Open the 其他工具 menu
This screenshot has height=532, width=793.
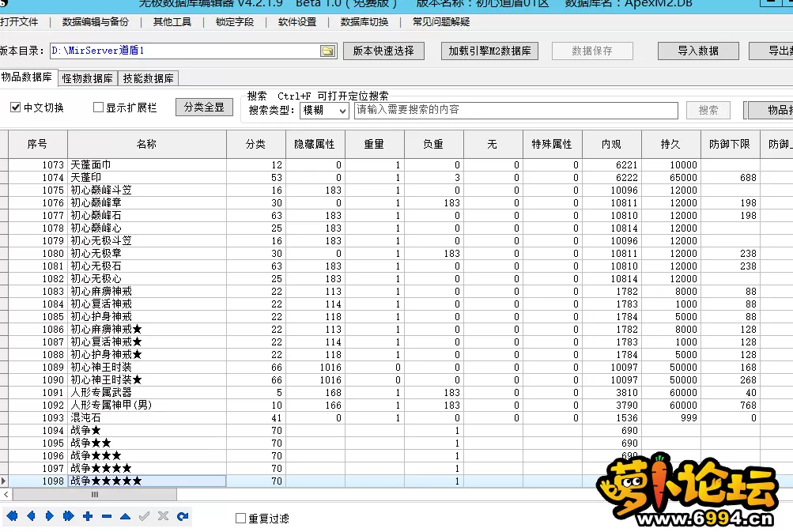click(172, 22)
